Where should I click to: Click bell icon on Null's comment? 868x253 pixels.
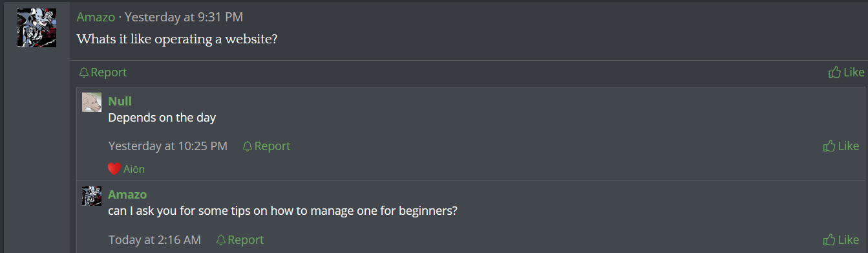pos(247,147)
